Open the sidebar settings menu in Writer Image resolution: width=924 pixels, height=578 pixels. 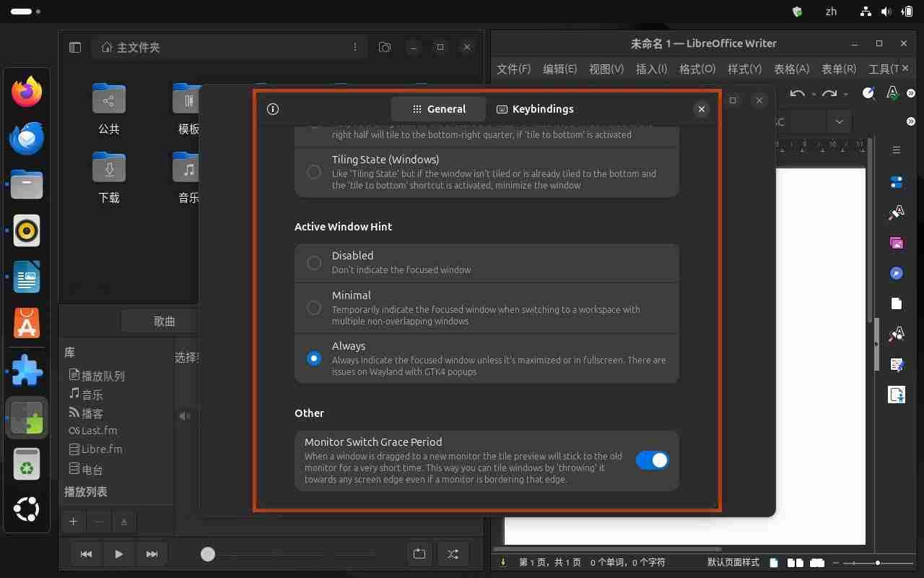click(x=896, y=150)
